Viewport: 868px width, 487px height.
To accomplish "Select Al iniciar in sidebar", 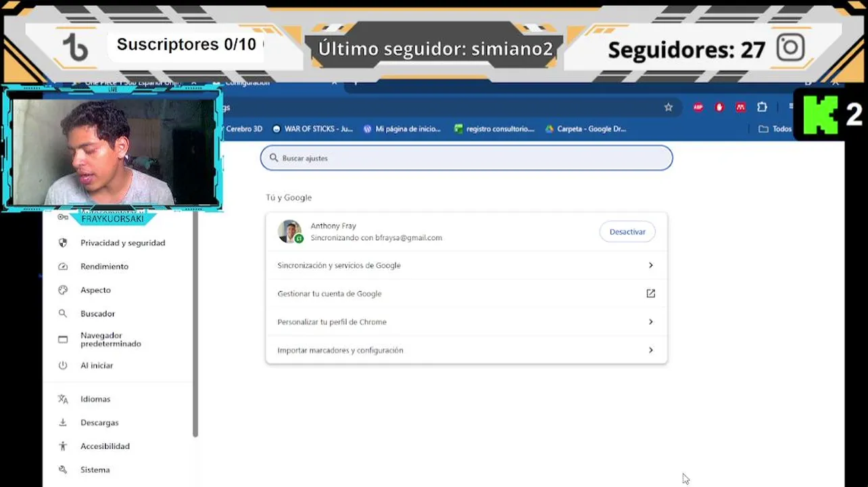I will pos(96,365).
